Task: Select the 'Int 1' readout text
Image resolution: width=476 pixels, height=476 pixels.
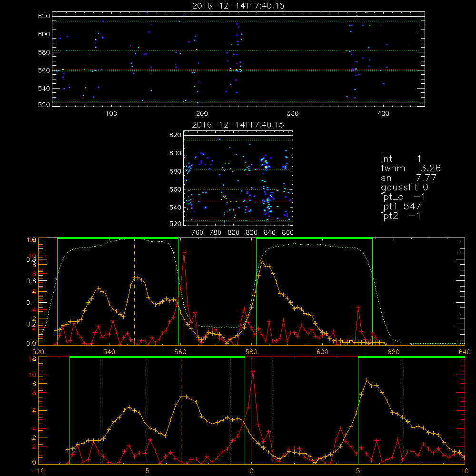Action: [x=401, y=159]
